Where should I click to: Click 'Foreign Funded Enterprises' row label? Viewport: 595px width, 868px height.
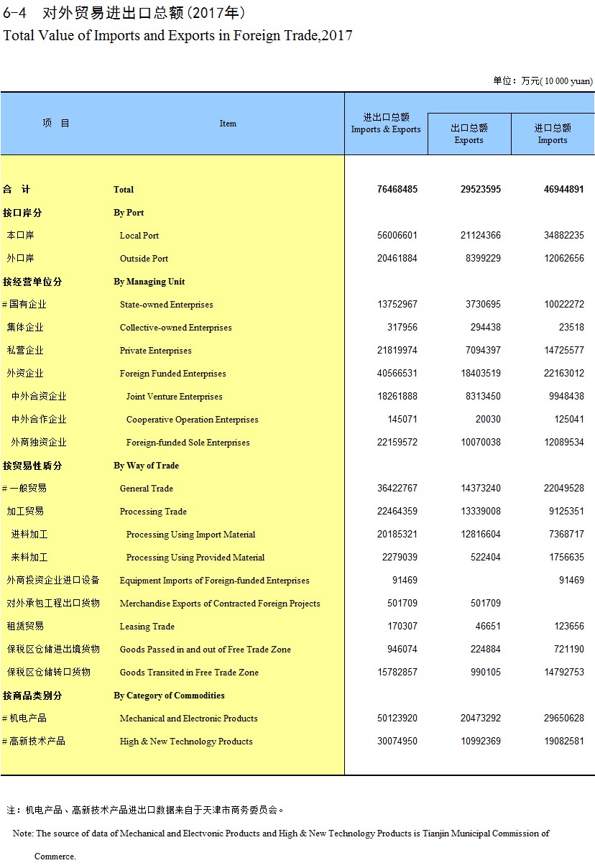click(172, 374)
